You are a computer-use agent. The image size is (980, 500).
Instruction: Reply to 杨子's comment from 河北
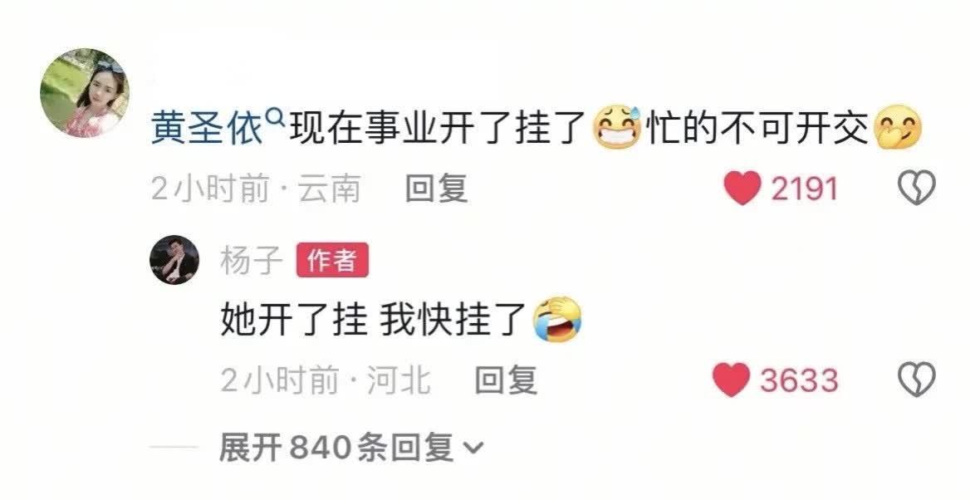point(506,380)
